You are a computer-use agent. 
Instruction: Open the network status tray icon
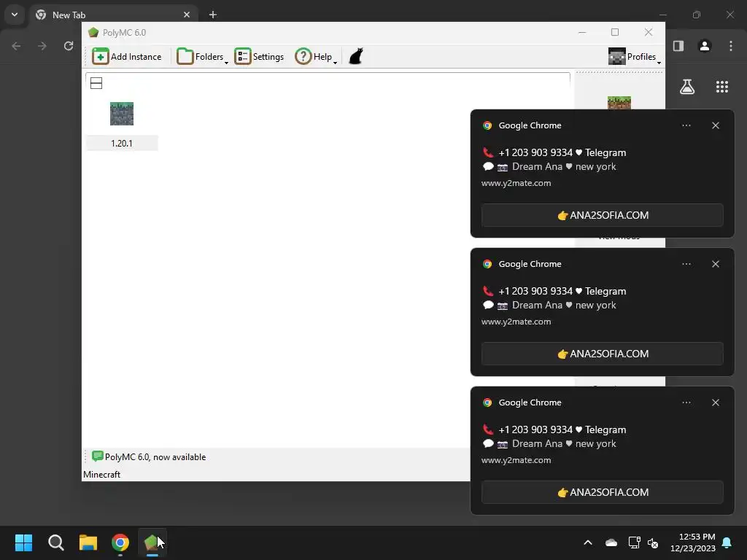634,542
